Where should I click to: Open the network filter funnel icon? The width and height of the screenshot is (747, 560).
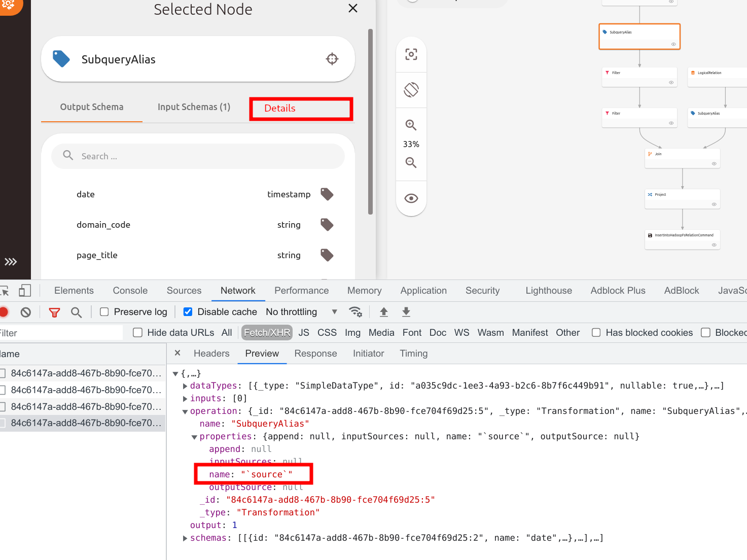click(x=54, y=312)
